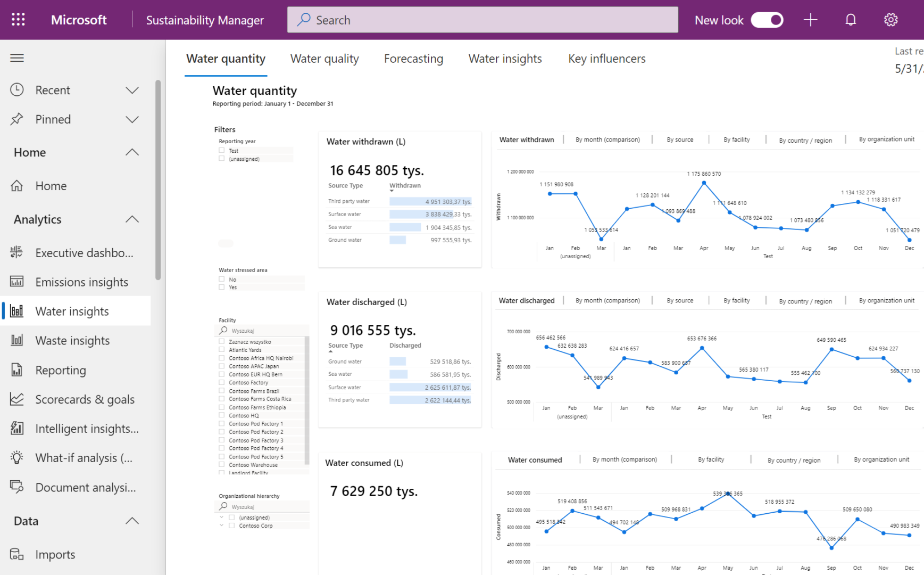The width and height of the screenshot is (924, 575).
Task: Click the Surface water discharged bar
Action: click(x=430, y=387)
